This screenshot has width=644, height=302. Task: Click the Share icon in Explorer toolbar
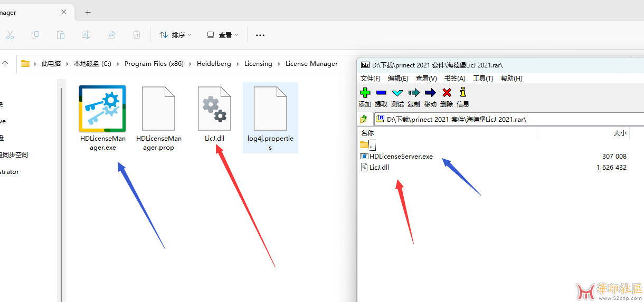[111, 35]
